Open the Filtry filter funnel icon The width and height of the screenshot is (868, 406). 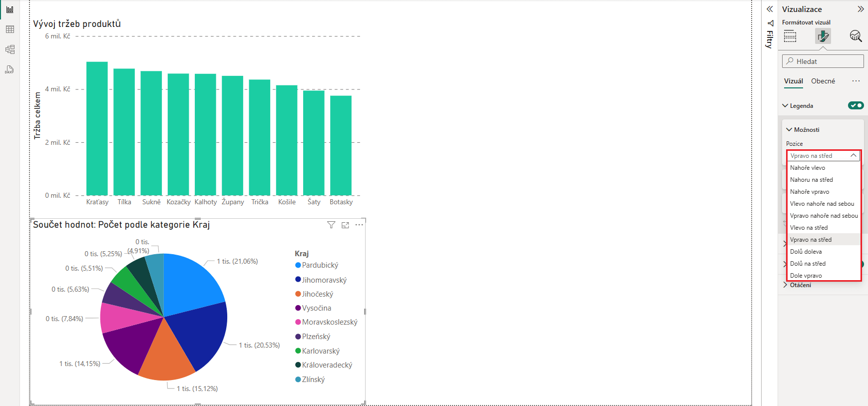tap(770, 23)
